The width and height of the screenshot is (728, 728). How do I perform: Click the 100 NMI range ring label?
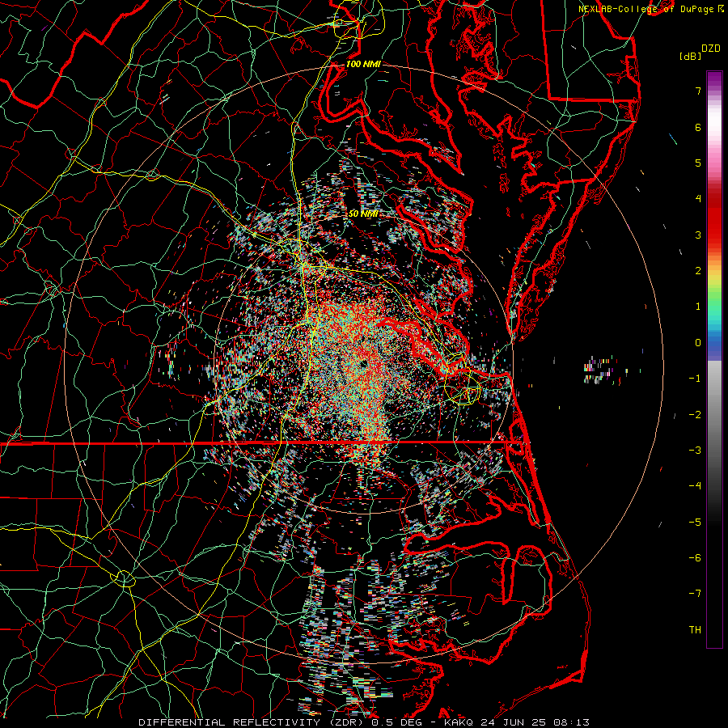[363, 64]
